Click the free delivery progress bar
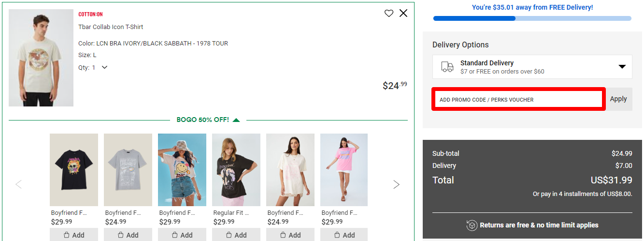The height and width of the screenshot is (241, 644). (532, 18)
